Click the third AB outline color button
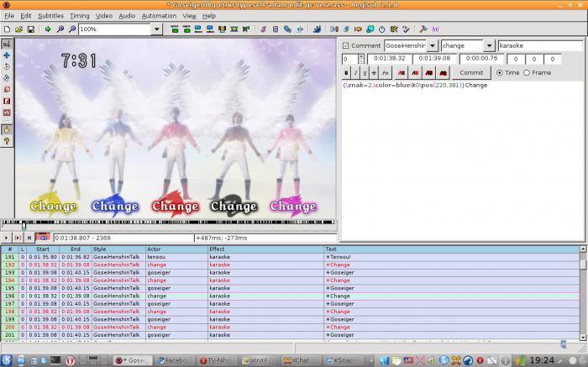 tap(429, 73)
